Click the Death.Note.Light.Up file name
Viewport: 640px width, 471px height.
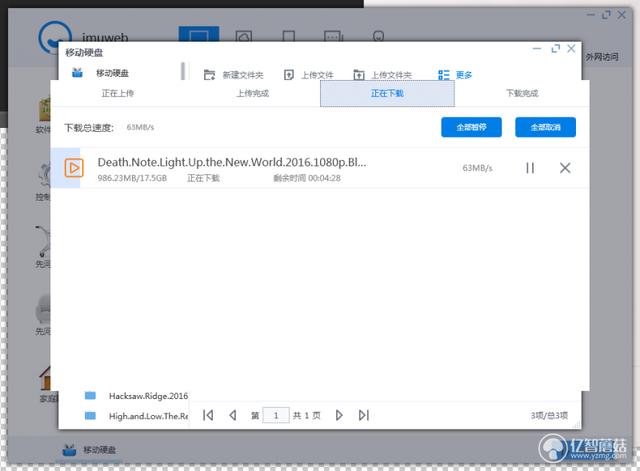pos(232,162)
